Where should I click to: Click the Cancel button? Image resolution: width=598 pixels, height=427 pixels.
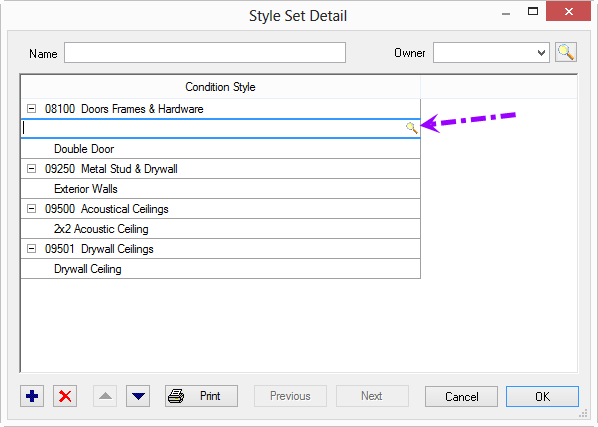click(461, 396)
